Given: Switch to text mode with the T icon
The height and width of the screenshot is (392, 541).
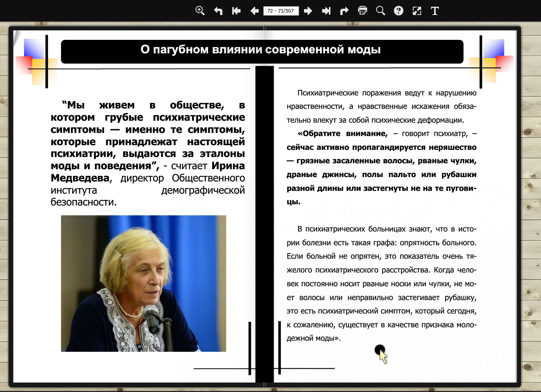Looking at the screenshot, I should click(435, 11).
